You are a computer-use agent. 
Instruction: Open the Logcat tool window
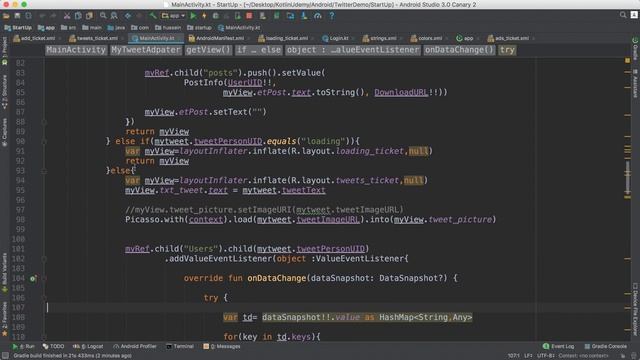88,346
